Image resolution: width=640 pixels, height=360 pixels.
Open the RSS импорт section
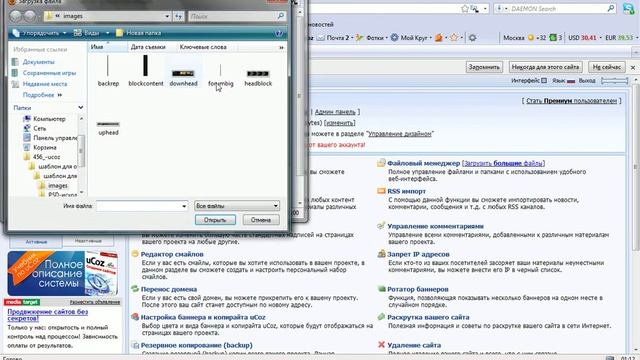[406, 191]
